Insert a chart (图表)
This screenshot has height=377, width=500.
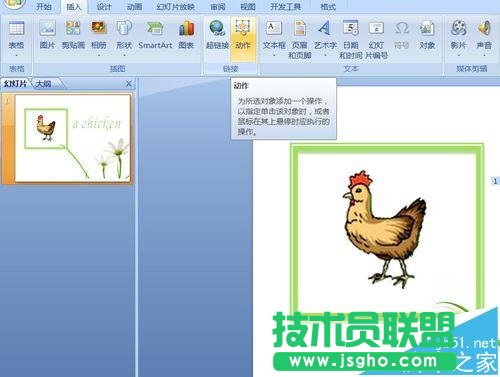point(186,35)
